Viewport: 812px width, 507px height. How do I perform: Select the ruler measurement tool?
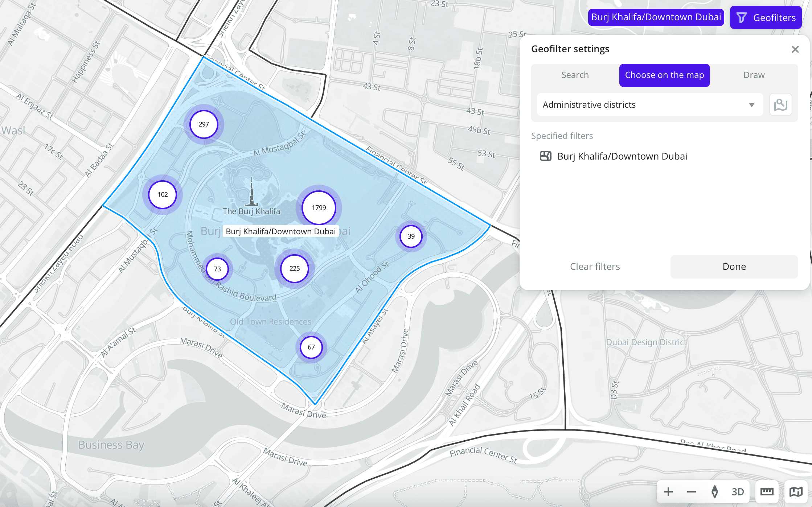(x=767, y=492)
